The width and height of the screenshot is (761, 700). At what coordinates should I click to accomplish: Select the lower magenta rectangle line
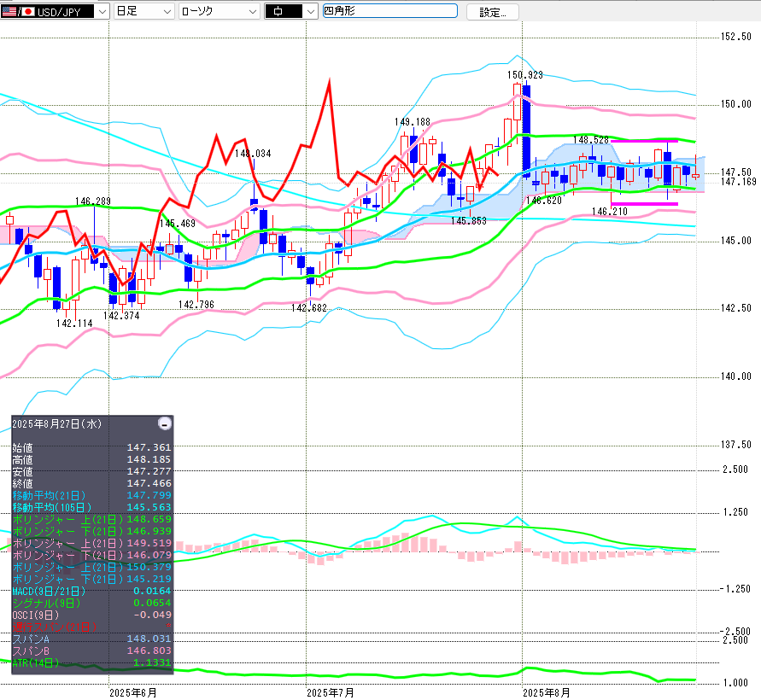tap(644, 204)
